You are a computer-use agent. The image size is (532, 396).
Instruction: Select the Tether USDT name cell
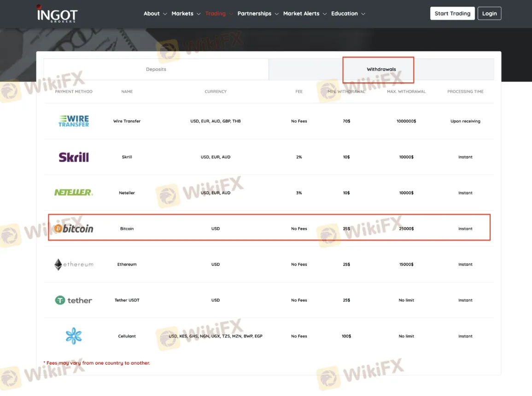pyautogui.click(x=127, y=300)
